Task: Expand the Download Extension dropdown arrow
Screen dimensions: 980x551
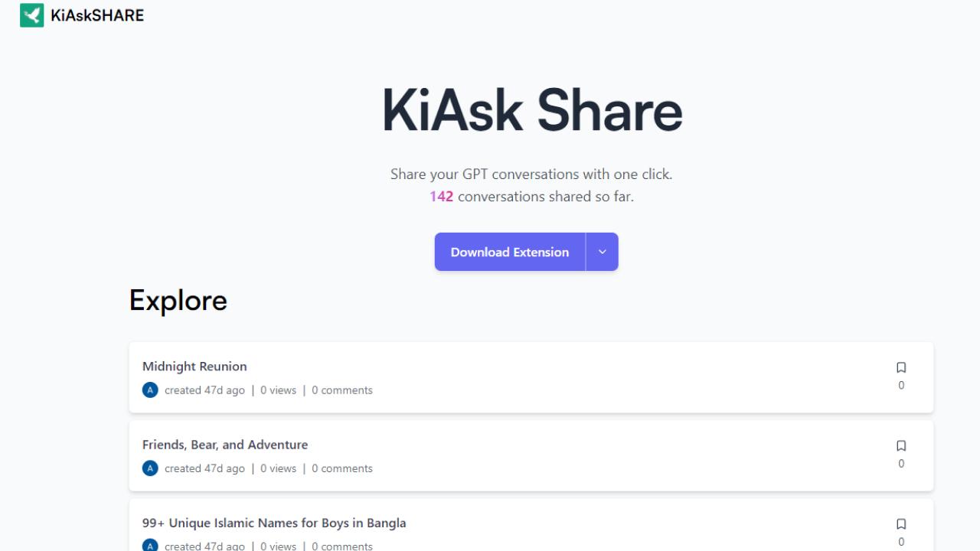Action: [602, 252]
